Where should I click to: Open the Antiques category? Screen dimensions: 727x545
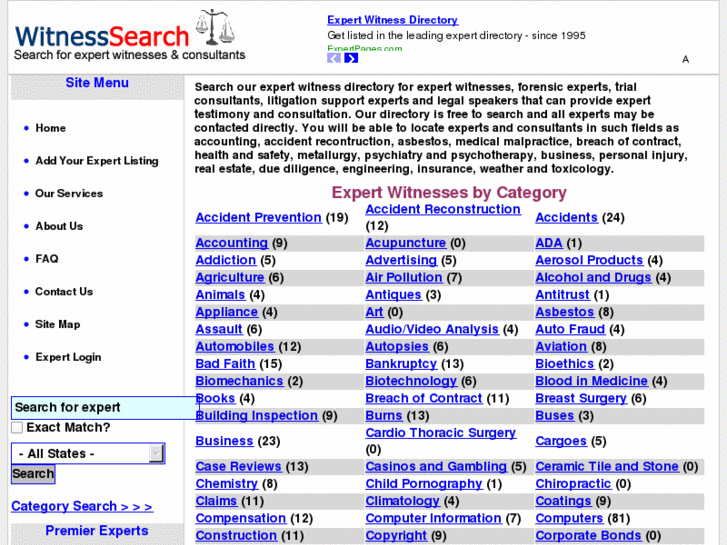click(394, 295)
